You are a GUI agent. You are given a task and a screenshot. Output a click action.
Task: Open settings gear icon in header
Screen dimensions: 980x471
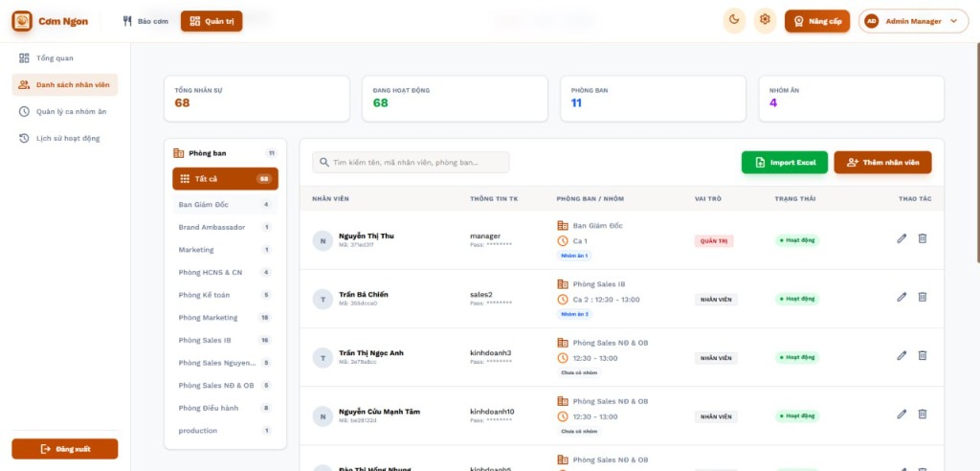(764, 21)
